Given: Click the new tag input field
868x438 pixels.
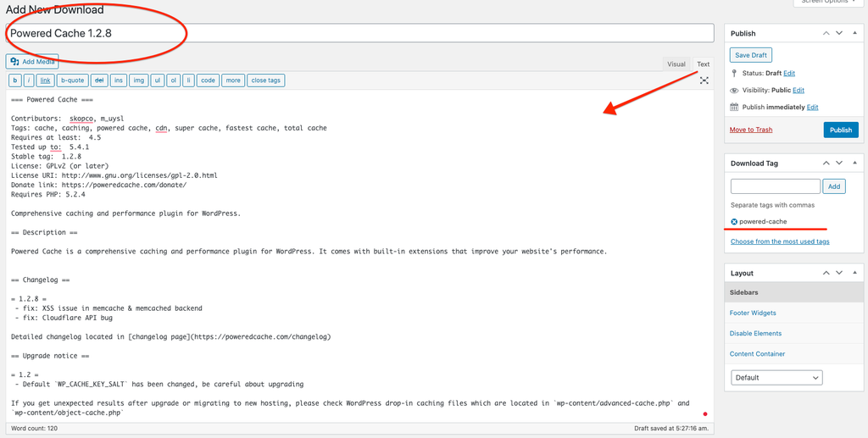Looking at the screenshot, I should [x=775, y=186].
